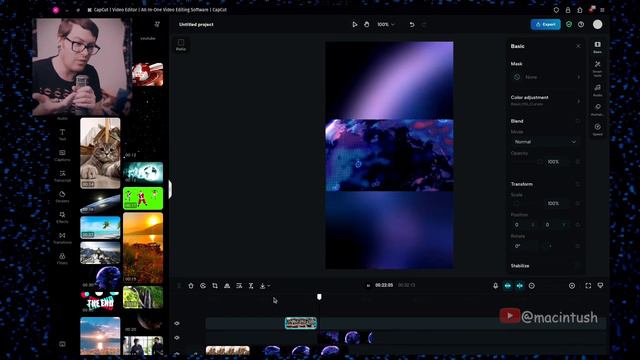Select the orange sunset landscape thumbnail

pyautogui.click(x=143, y=248)
